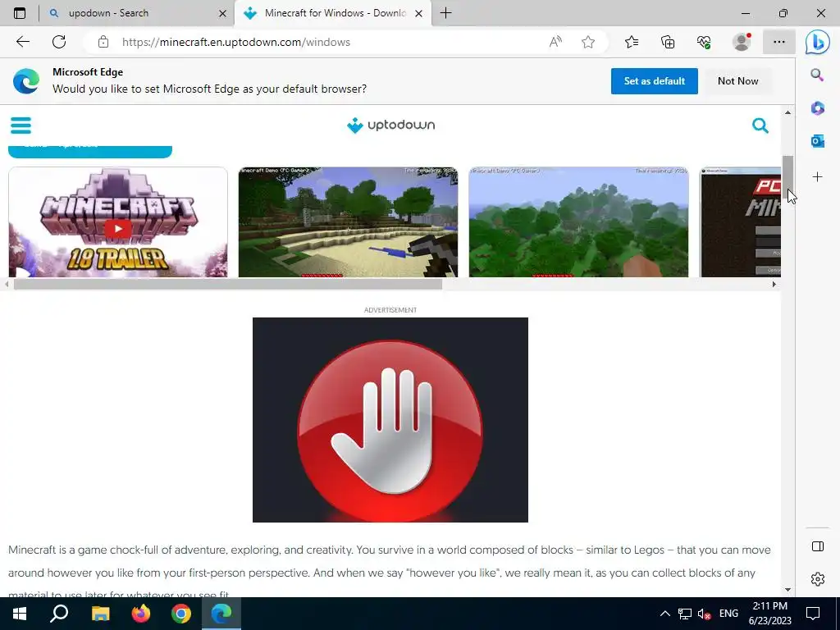Click the gallery horizontal scrollbar thumb
This screenshot has height=630, width=840.
(x=228, y=285)
